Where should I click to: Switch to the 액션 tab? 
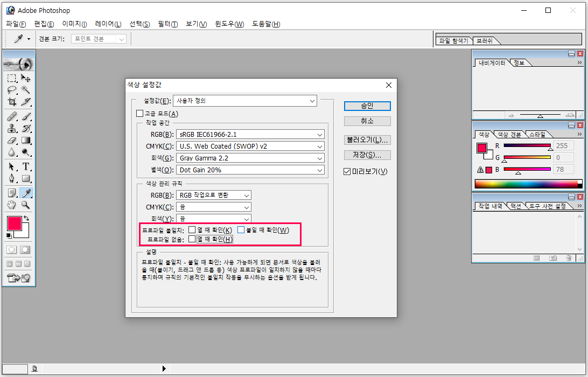click(x=516, y=206)
